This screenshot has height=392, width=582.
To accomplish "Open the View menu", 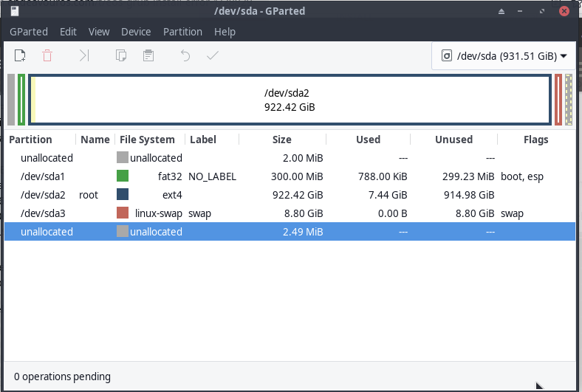I will point(99,32).
